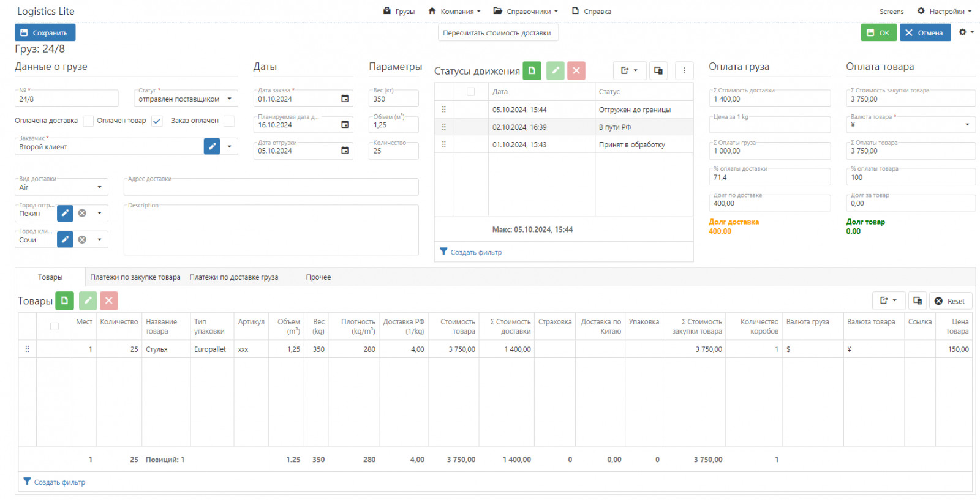Open column chooser in Статусы движения toolbar
The width and height of the screenshot is (980, 500).
658,71
